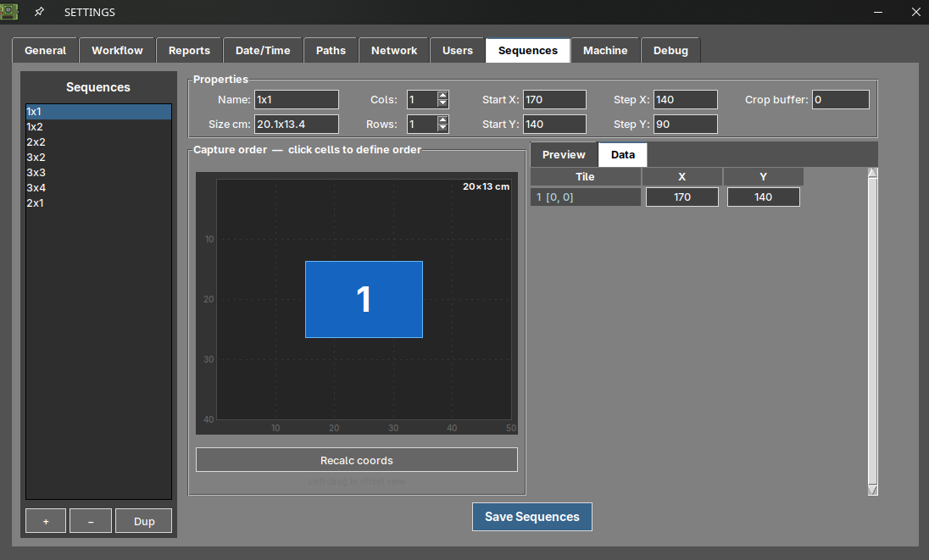Image resolution: width=929 pixels, height=560 pixels.
Task: Click blue cell 1 in capture order grid
Action: 364,300
